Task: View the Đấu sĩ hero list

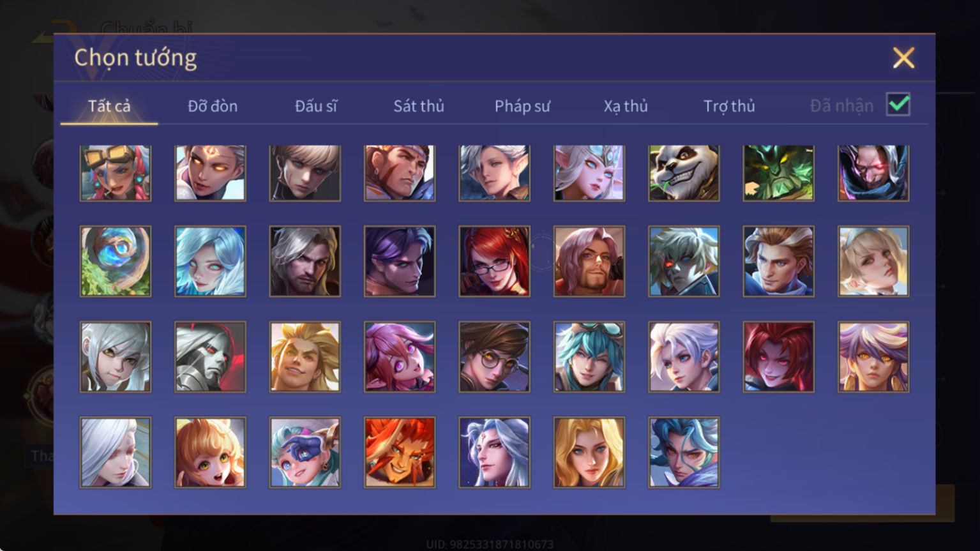Action: tap(316, 106)
